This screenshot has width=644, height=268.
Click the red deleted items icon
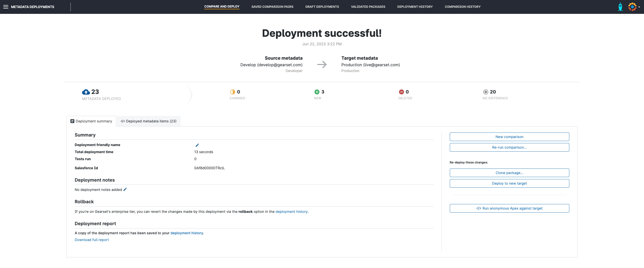[401, 92]
